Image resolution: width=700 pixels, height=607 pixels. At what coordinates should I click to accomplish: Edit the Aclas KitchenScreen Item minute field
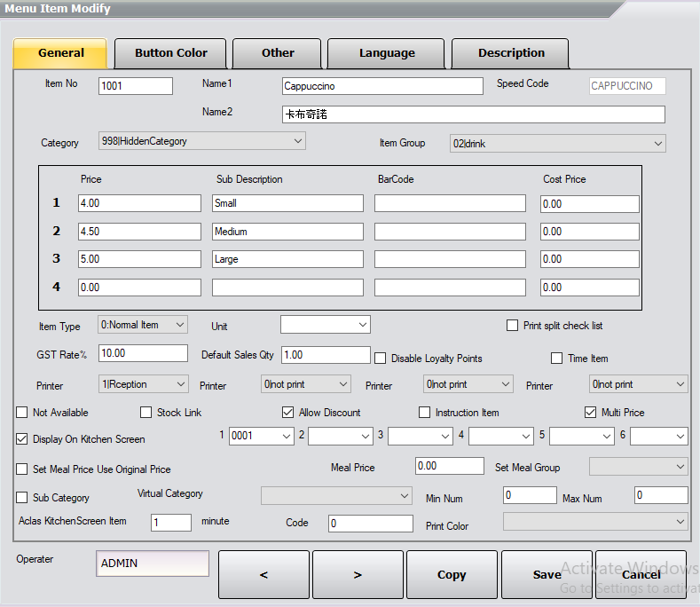point(171,523)
